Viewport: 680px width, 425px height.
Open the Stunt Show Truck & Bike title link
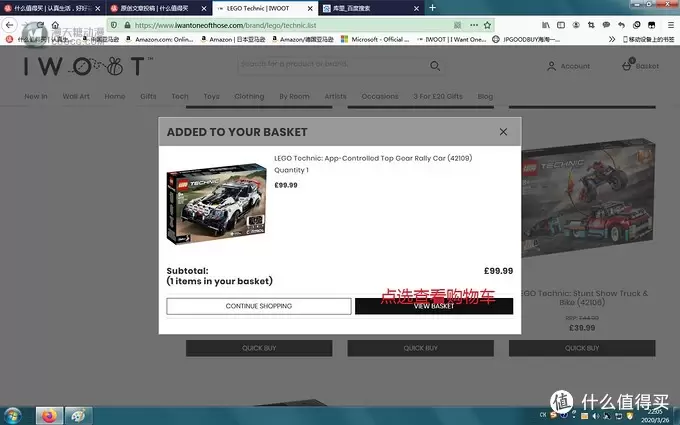(584, 298)
